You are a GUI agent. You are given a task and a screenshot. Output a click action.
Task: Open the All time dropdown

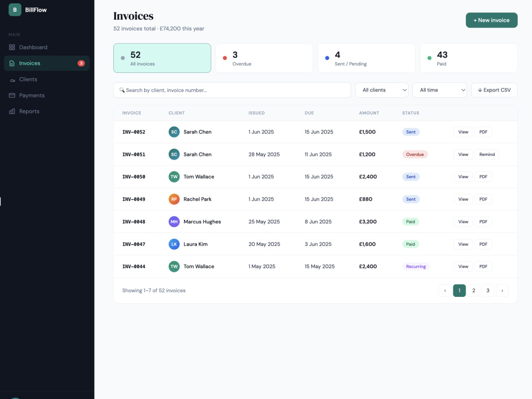click(x=440, y=90)
